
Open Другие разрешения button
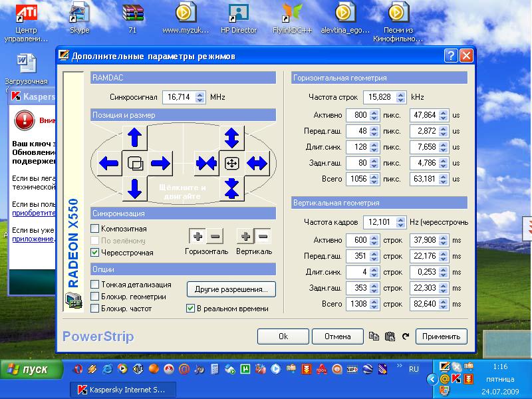point(231,289)
